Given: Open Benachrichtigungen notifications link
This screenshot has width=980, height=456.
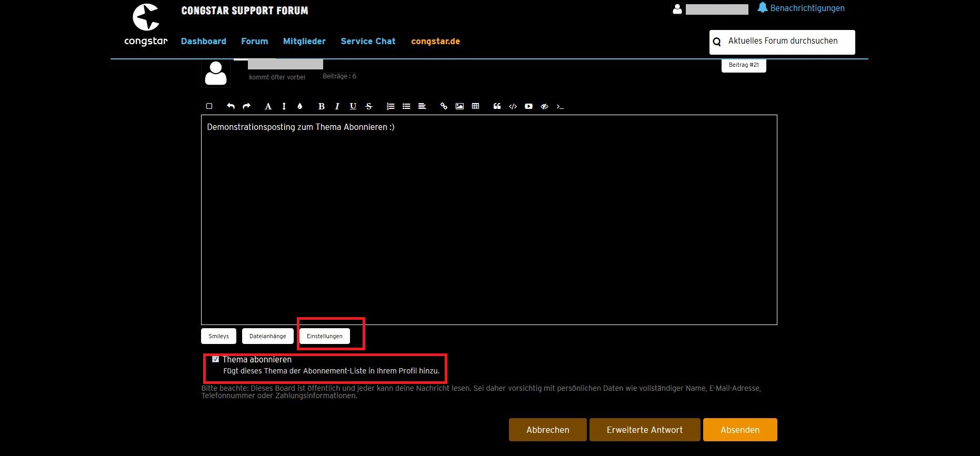Looking at the screenshot, I should point(807,8).
